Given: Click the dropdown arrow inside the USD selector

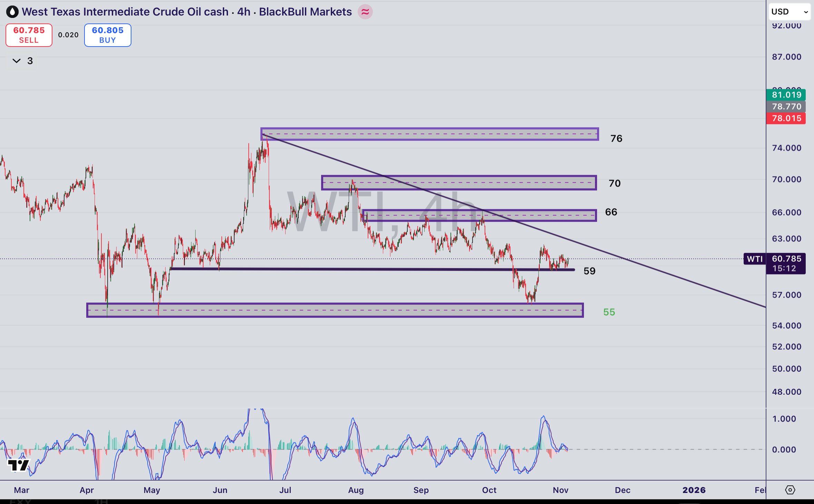Looking at the screenshot, I should [x=807, y=11].
